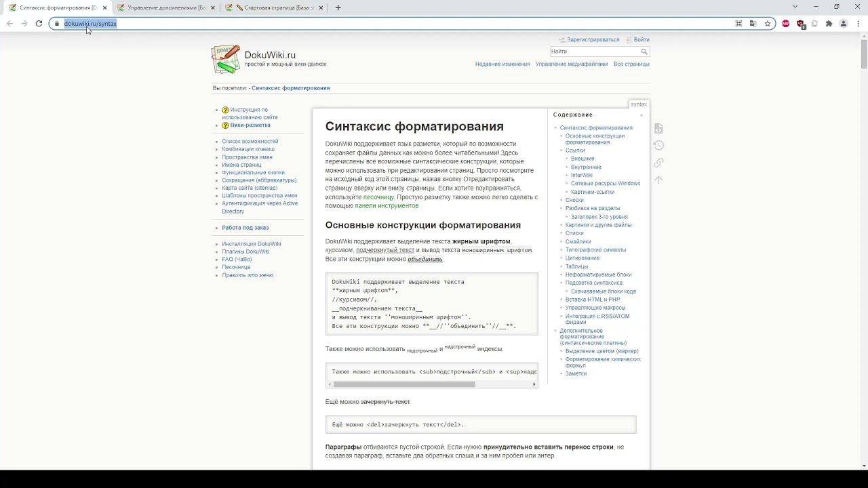
Task: Open Пространства имен in sidebar
Action: [x=247, y=157]
